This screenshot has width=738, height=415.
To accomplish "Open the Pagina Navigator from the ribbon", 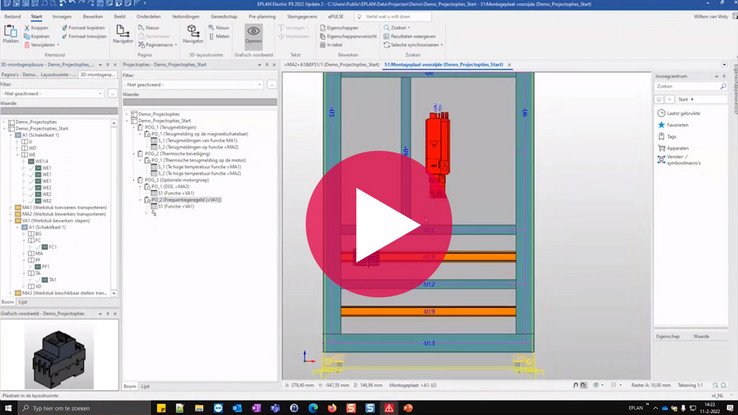I will 122,34.
